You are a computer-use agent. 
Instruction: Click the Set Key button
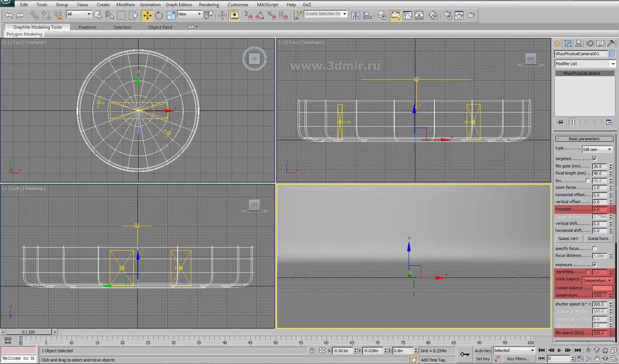(x=483, y=358)
